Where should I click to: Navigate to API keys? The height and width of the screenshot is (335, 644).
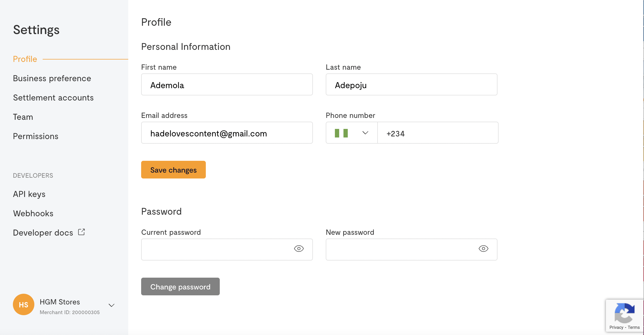coord(29,194)
